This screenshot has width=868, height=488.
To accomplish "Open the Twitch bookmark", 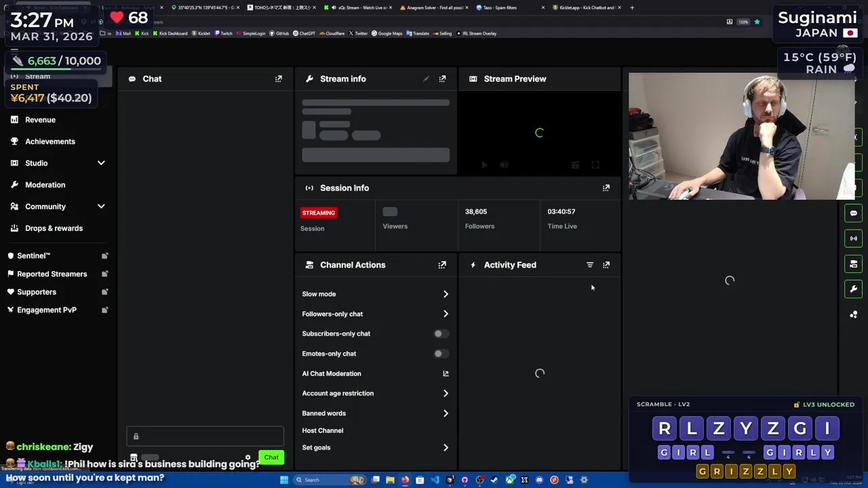I will point(224,33).
